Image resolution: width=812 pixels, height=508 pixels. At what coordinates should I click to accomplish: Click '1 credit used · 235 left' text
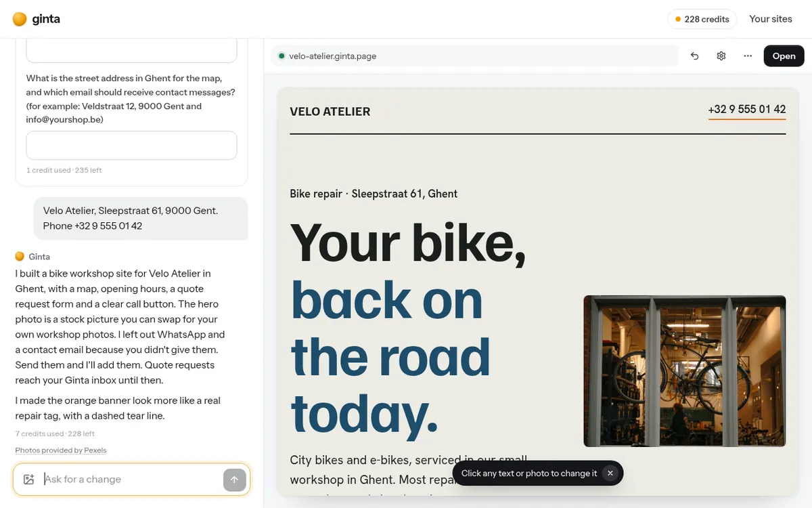[64, 170]
